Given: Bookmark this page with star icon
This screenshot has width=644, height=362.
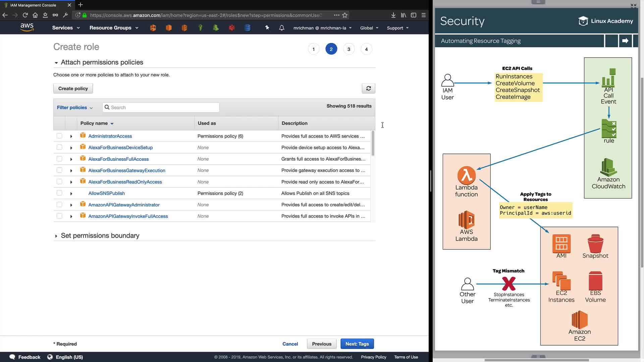Looking at the screenshot, I should [345, 15].
